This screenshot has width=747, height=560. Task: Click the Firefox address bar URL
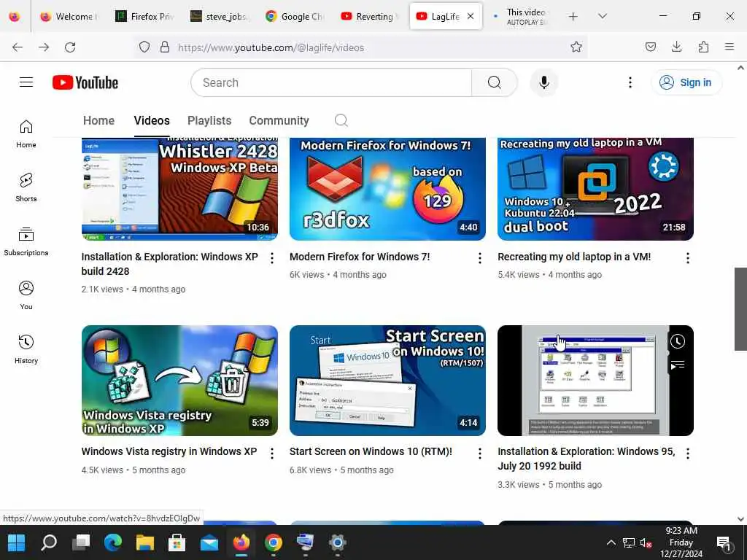point(271,47)
